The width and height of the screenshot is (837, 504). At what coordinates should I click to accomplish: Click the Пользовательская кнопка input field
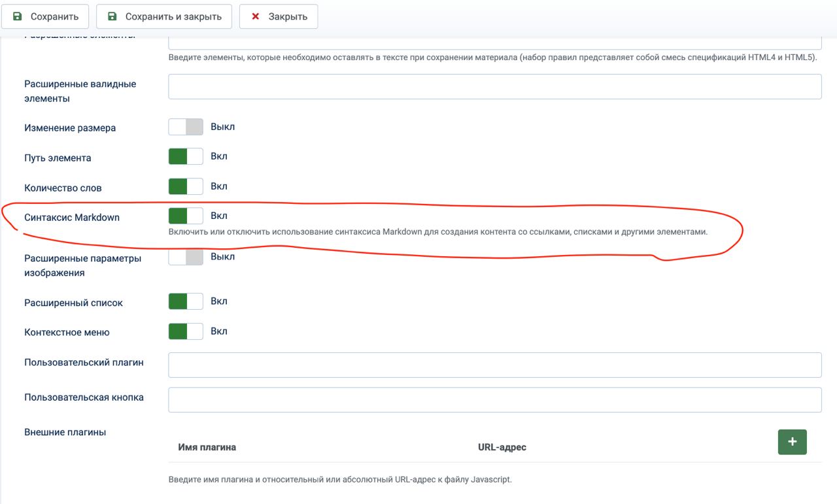click(495, 400)
